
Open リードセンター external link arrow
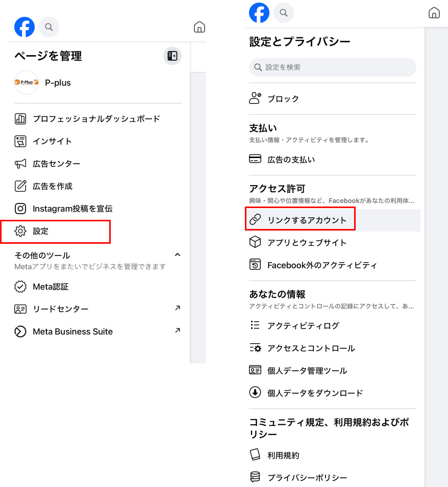point(177,308)
